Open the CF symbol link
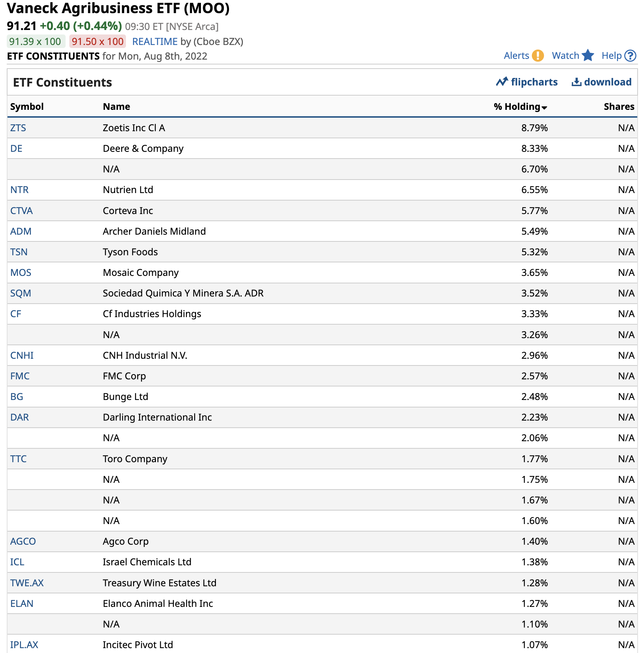The height and width of the screenshot is (653, 644). pyautogui.click(x=16, y=314)
